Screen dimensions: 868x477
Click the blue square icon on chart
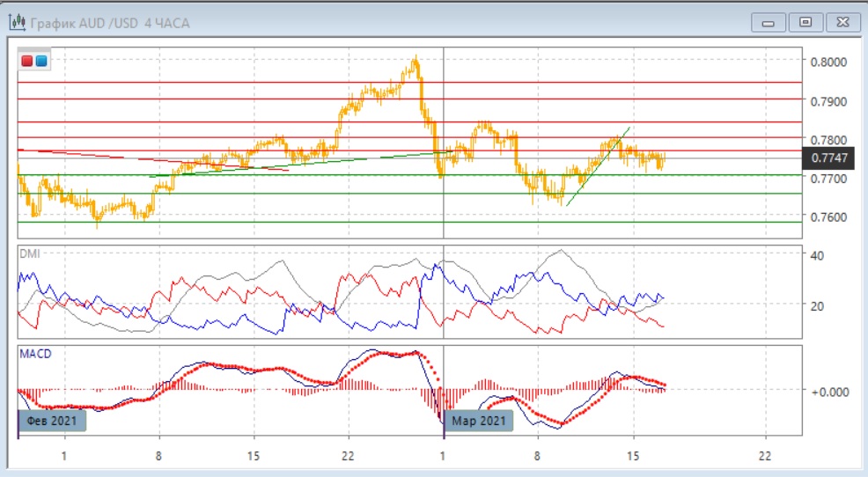(41, 61)
